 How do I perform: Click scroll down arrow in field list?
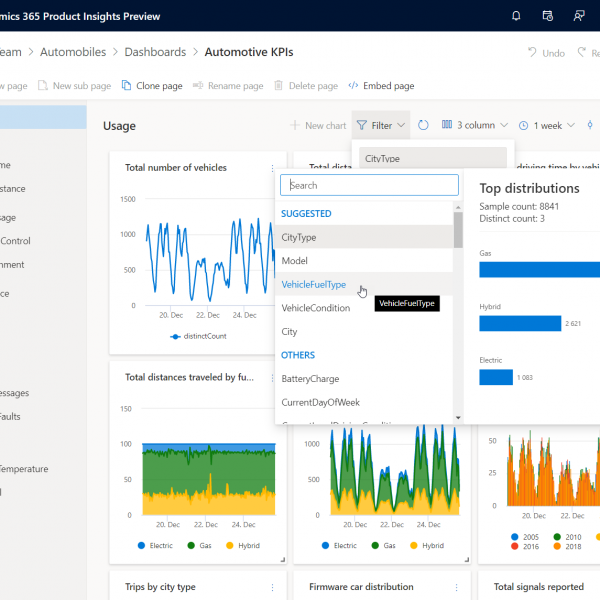[458, 418]
